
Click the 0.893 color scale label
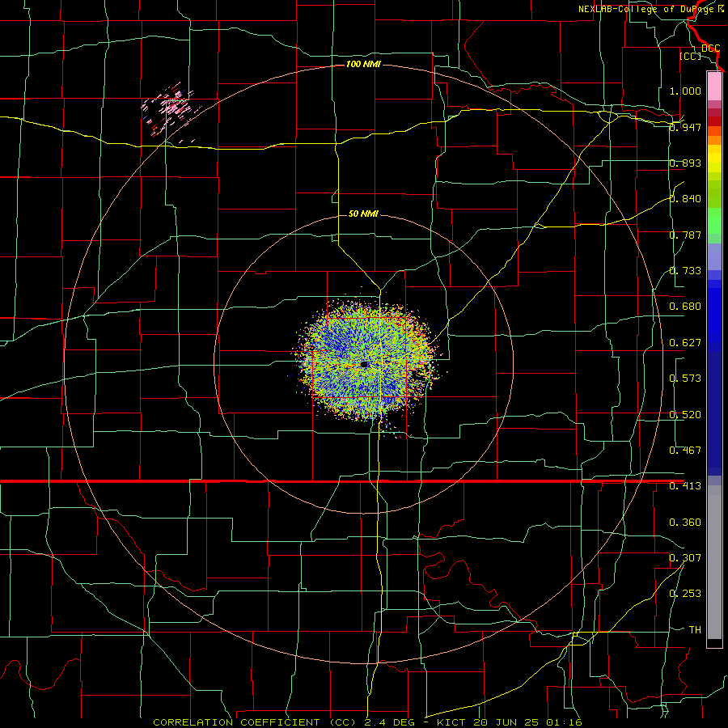(x=685, y=163)
